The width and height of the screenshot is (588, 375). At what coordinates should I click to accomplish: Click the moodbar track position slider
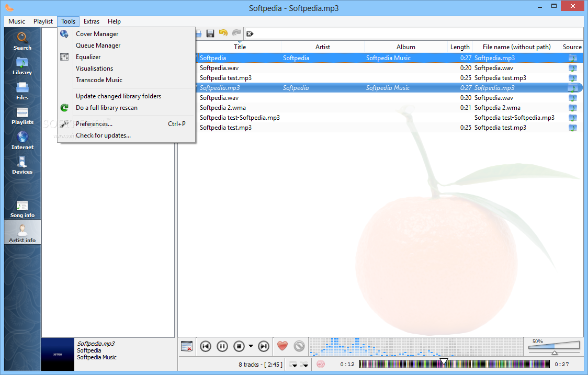pyautogui.click(x=455, y=363)
